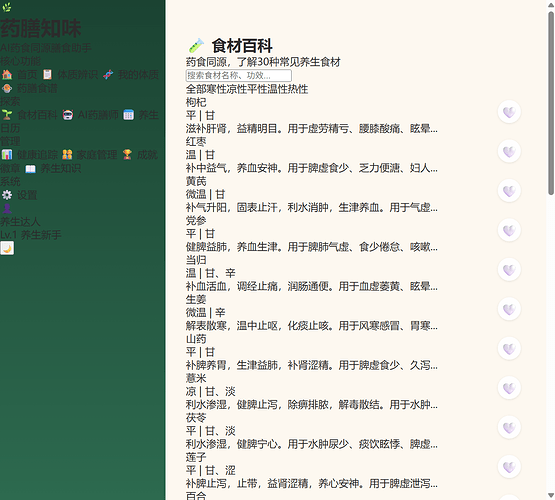Click the 食材百科 page heading
Screen dimensions: 555x500
coord(242,46)
